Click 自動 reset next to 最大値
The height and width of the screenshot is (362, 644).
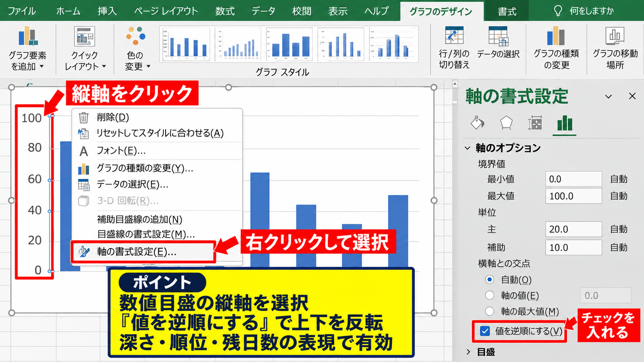coord(619,196)
